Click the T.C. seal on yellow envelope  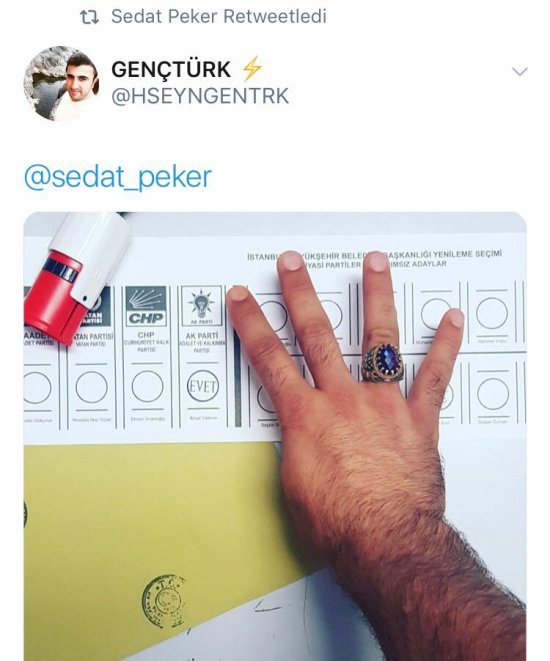[164, 601]
